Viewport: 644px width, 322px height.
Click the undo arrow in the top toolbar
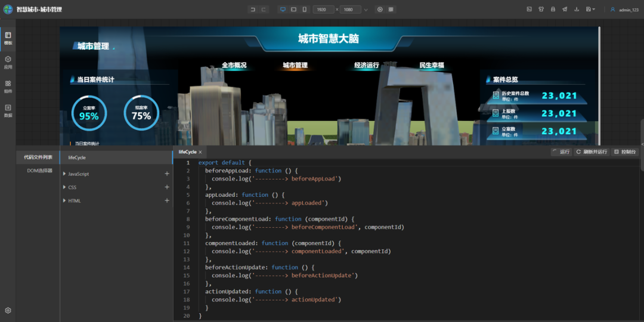coord(253,9)
